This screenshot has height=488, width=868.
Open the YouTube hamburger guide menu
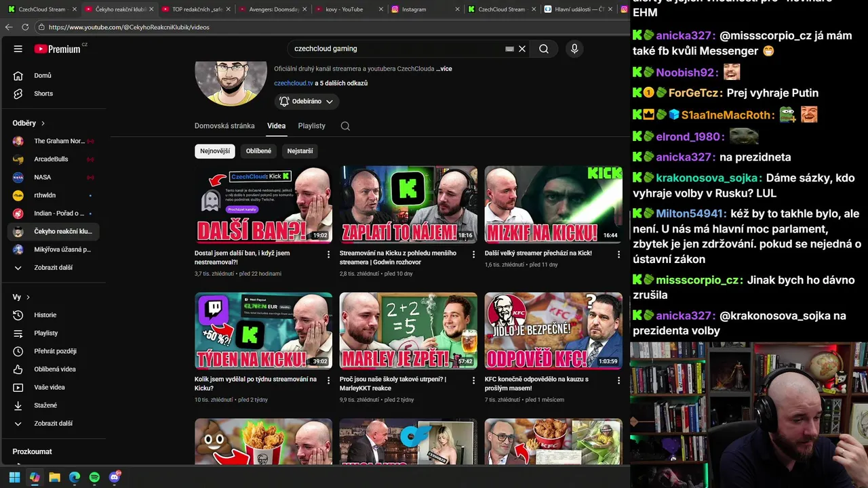(x=18, y=49)
